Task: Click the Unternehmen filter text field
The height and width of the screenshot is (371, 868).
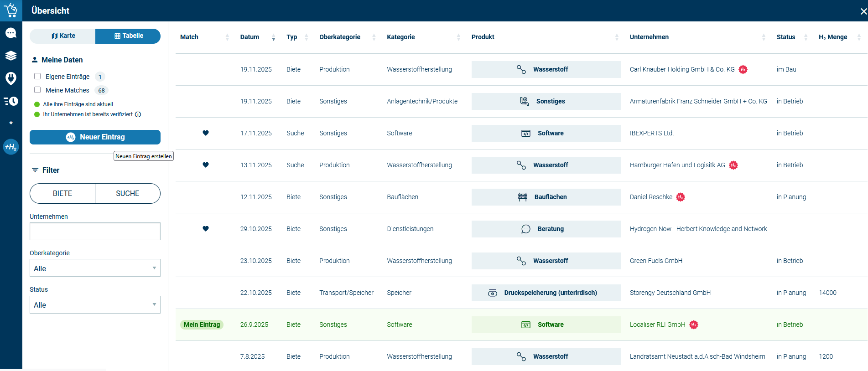Action: pos(95,231)
